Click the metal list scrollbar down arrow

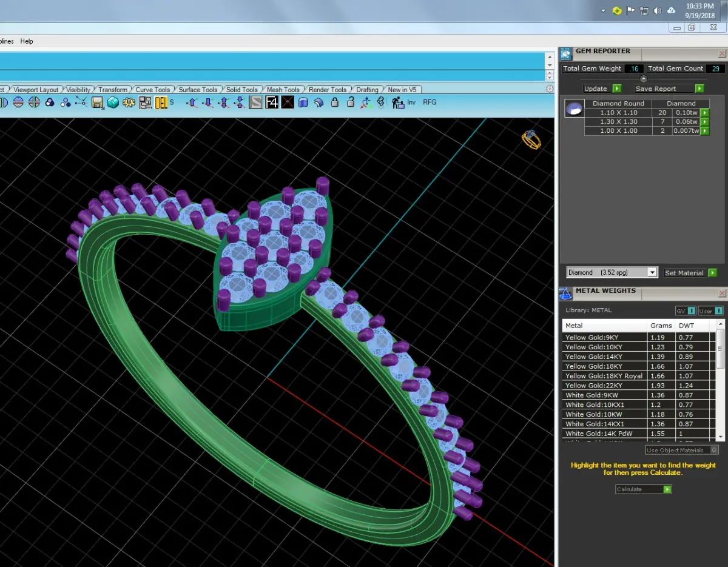(x=721, y=436)
